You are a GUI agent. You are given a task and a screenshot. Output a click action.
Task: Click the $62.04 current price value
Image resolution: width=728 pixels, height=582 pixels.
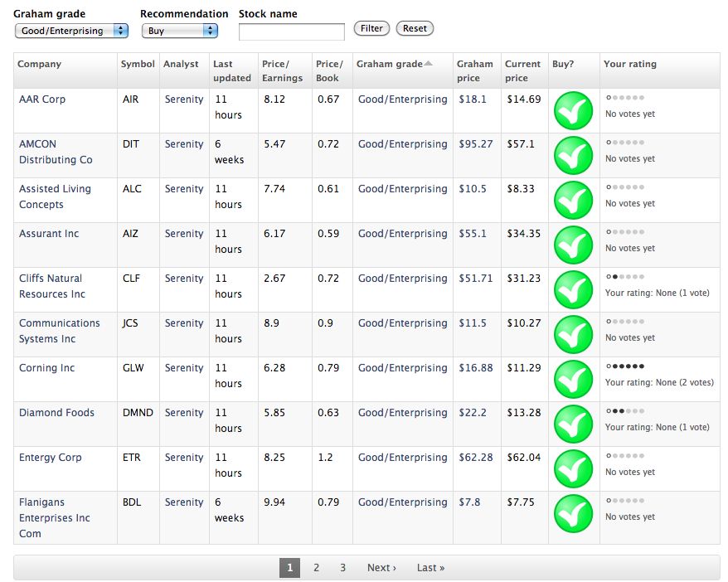pos(524,458)
